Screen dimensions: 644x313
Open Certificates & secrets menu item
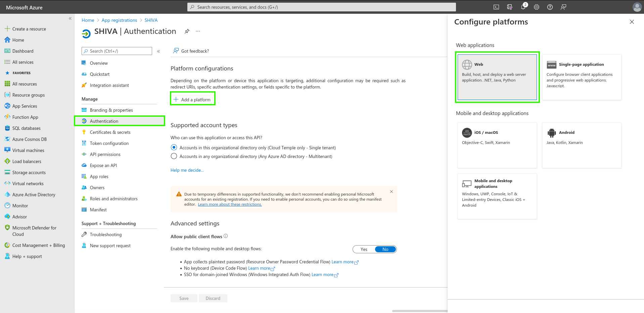pos(110,132)
